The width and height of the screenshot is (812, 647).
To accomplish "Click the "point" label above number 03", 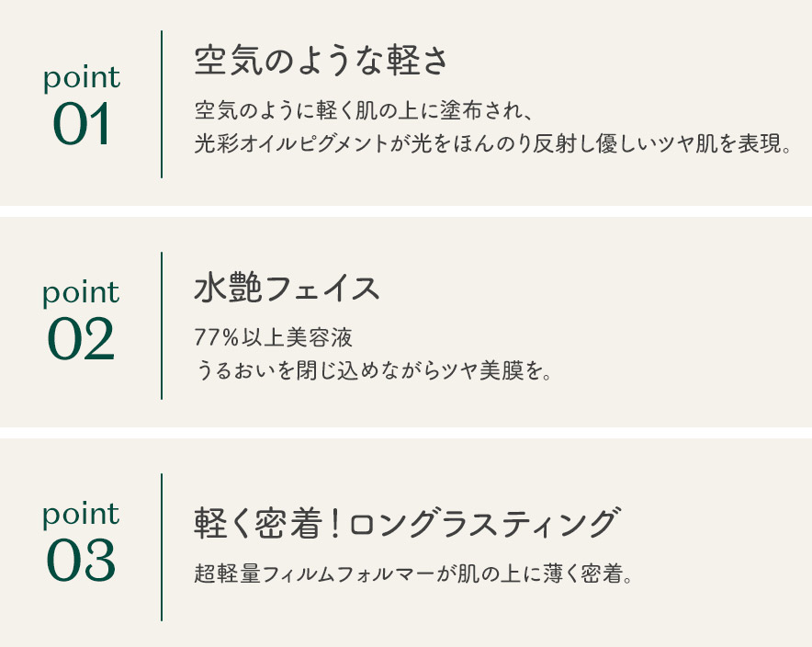I will tap(81, 515).
